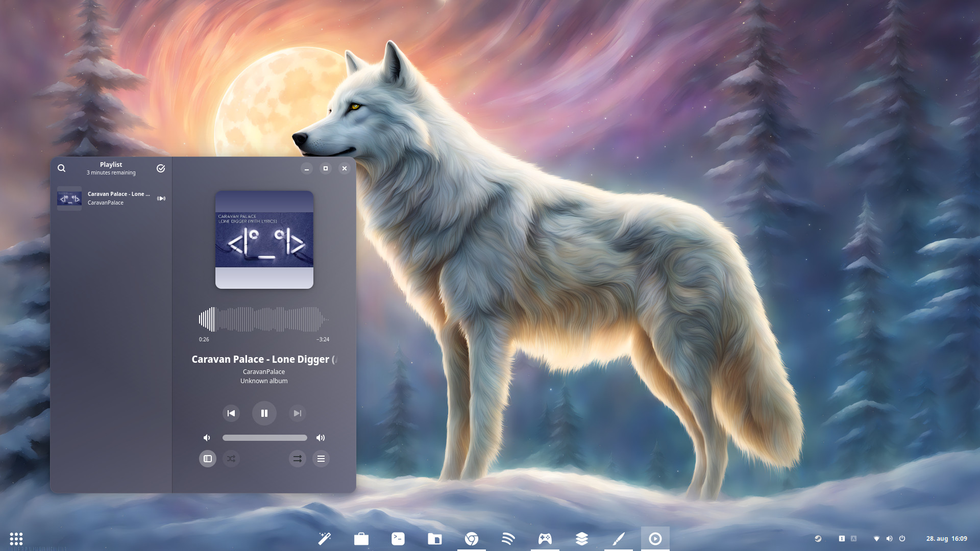This screenshot has height=551, width=980.
Task: Pause the current song
Action: click(x=264, y=413)
